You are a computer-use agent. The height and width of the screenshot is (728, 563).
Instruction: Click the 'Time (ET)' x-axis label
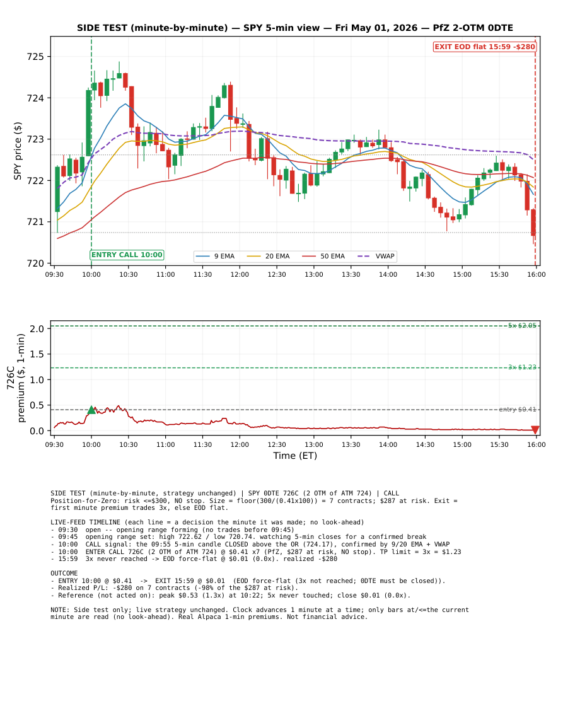(295, 456)
